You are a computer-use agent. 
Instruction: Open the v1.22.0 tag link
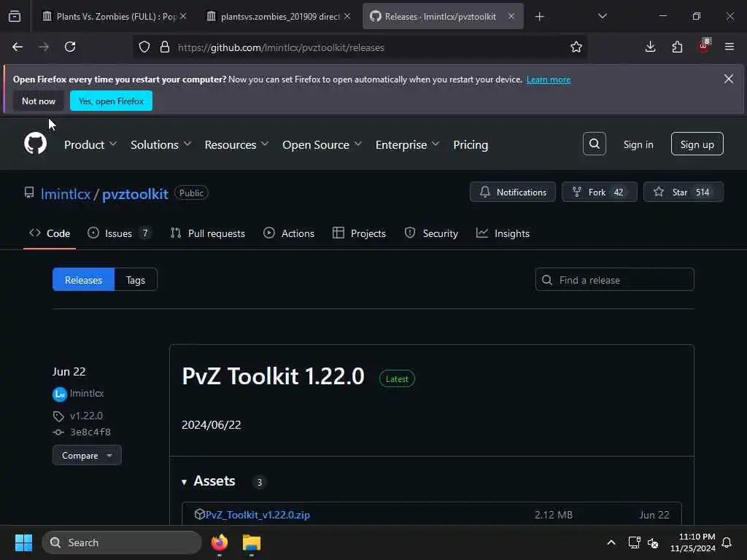(86, 416)
